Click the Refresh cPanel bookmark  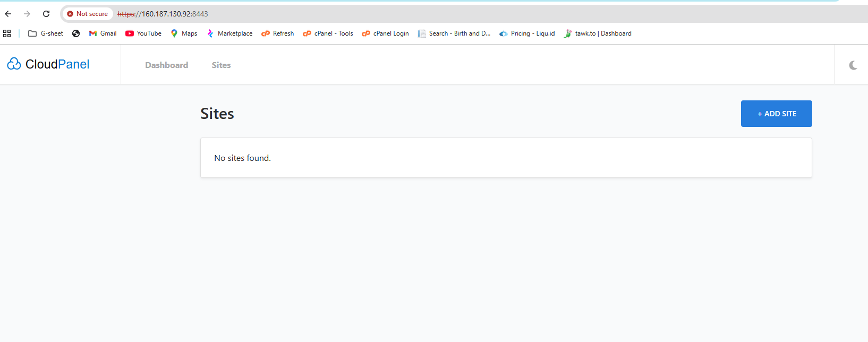277,33
